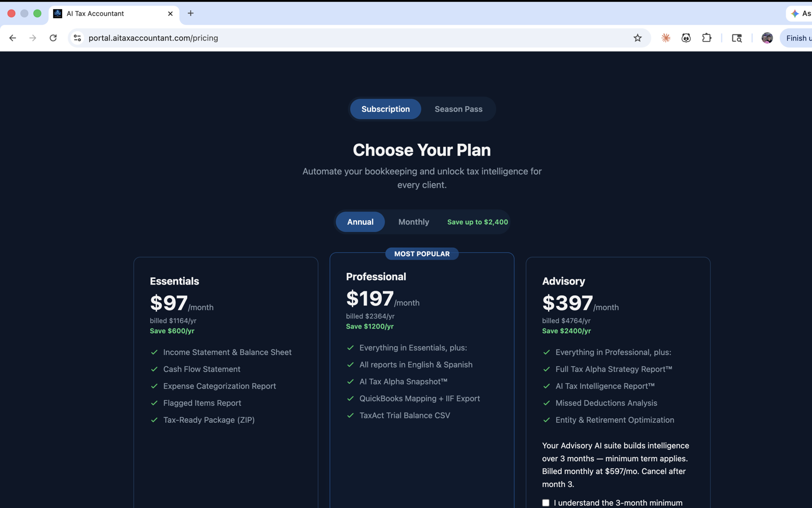Click 'AI Tax Alpha Snapshot' feature
Image resolution: width=812 pixels, height=508 pixels.
(404, 382)
